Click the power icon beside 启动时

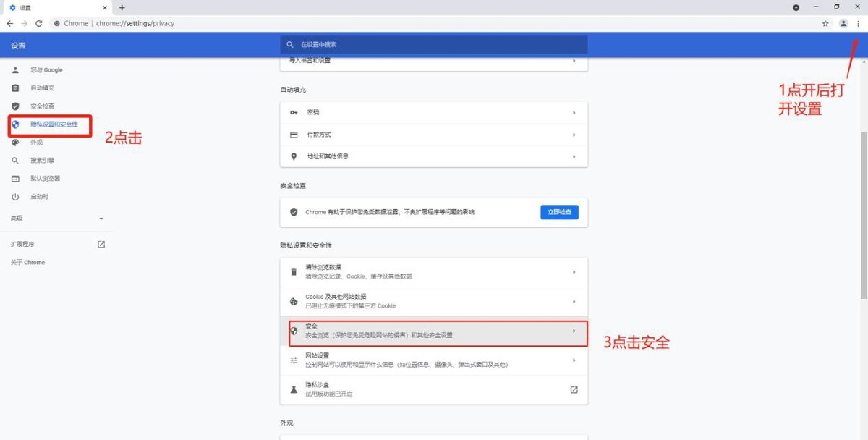(15, 197)
